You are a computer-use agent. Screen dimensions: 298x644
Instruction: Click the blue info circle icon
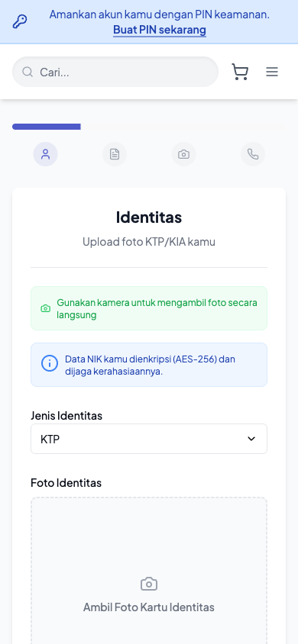point(50,363)
